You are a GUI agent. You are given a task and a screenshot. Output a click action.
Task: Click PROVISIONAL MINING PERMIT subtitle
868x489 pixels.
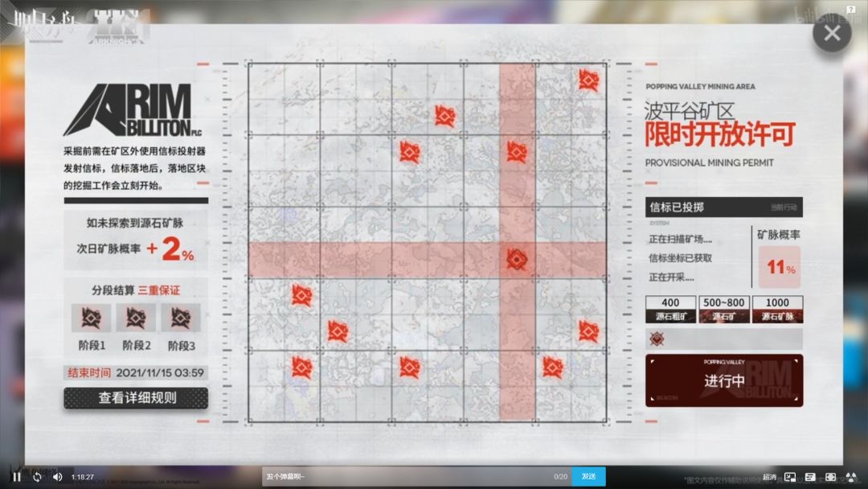click(709, 162)
